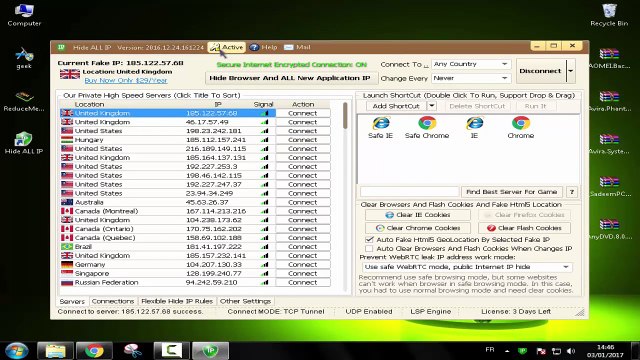Expand Disconnect button dropdown arrow
The height and width of the screenshot is (360, 640).
571,71
